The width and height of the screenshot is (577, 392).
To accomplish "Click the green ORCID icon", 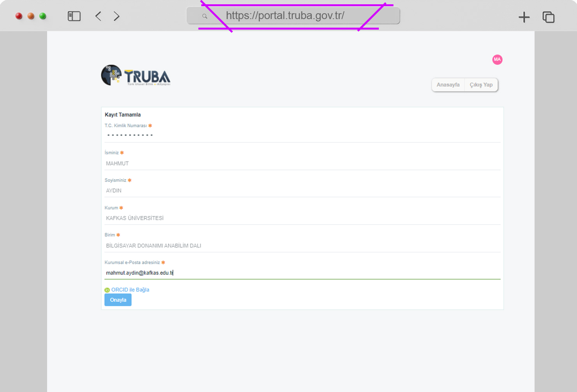I will [107, 290].
